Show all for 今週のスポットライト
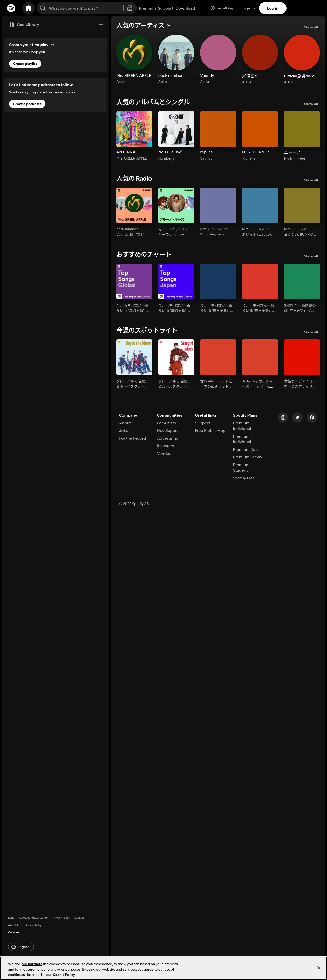 pos(311,332)
